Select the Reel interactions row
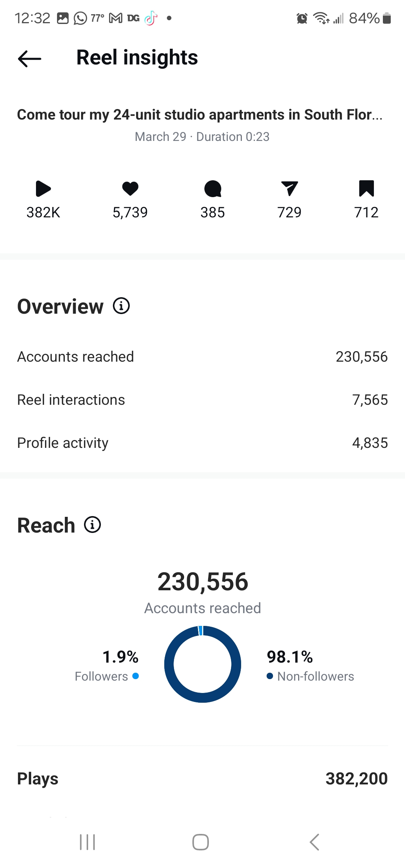 tap(202, 400)
